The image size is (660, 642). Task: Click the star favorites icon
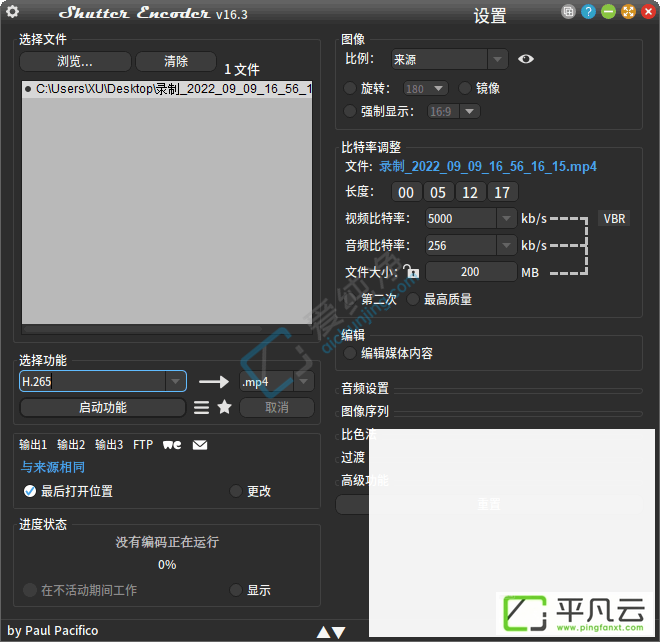click(224, 407)
